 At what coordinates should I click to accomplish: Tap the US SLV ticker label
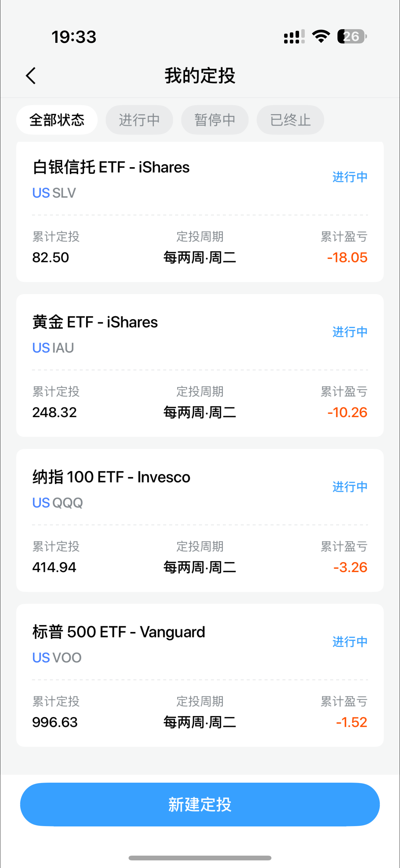[x=54, y=193]
